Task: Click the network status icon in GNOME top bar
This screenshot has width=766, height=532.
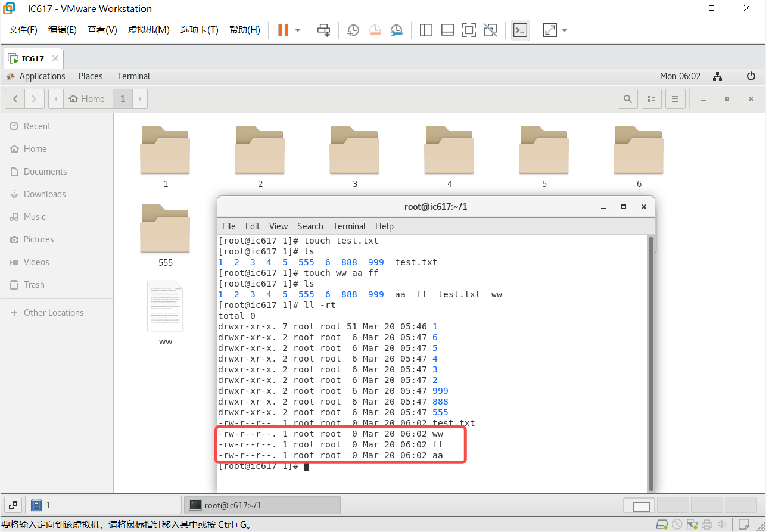Action: click(x=718, y=76)
